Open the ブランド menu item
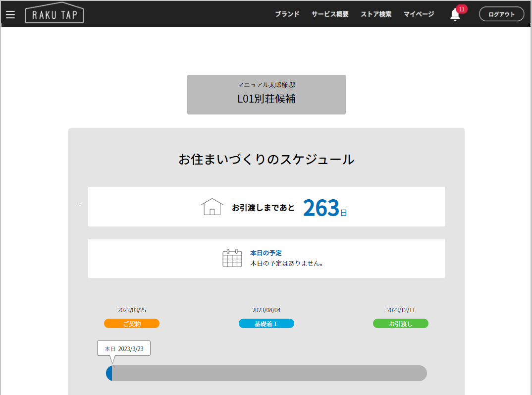The image size is (532, 395). coord(287,14)
